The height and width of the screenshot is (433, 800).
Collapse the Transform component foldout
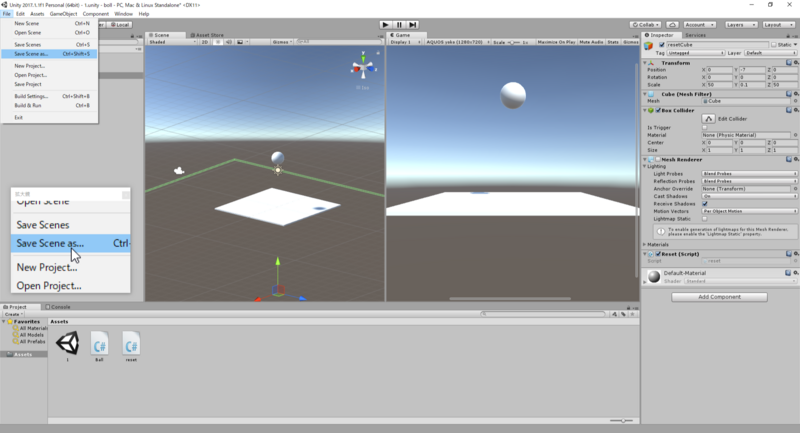[645, 63]
